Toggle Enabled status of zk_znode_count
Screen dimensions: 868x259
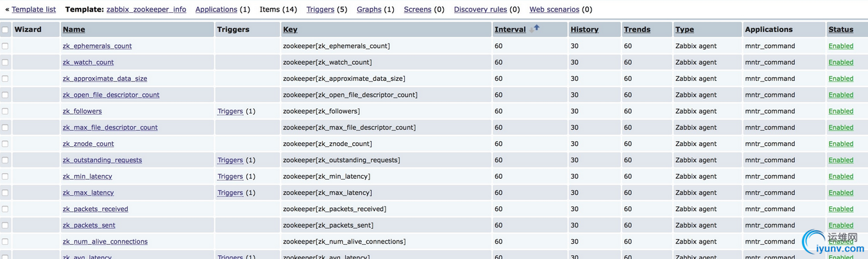coord(841,144)
